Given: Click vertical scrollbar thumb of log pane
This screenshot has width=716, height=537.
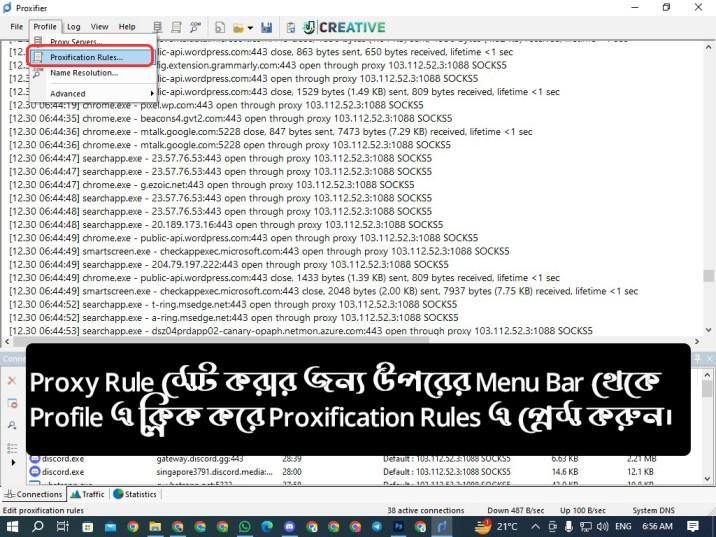Looking at the screenshot, I should pyautogui.click(x=708, y=276).
